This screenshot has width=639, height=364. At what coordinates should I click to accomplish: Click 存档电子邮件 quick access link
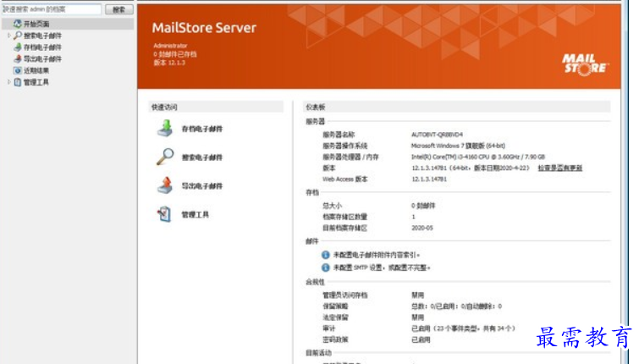202,129
